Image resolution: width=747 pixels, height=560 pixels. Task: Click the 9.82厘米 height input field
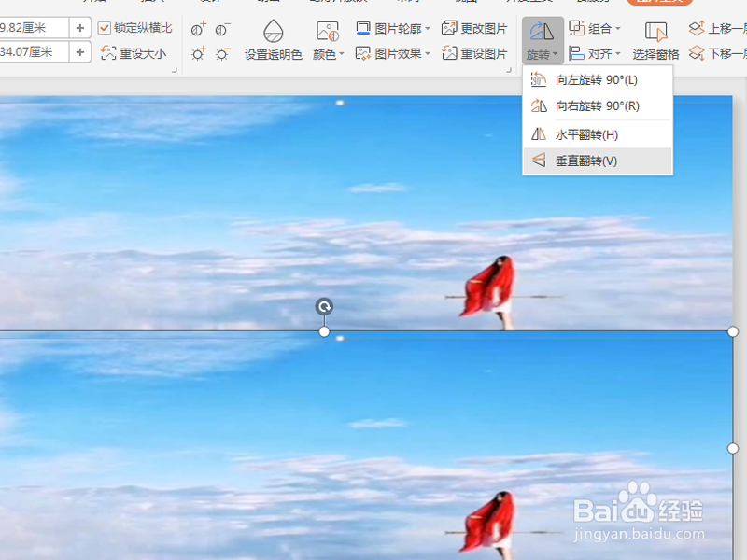[x=34, y=28]
